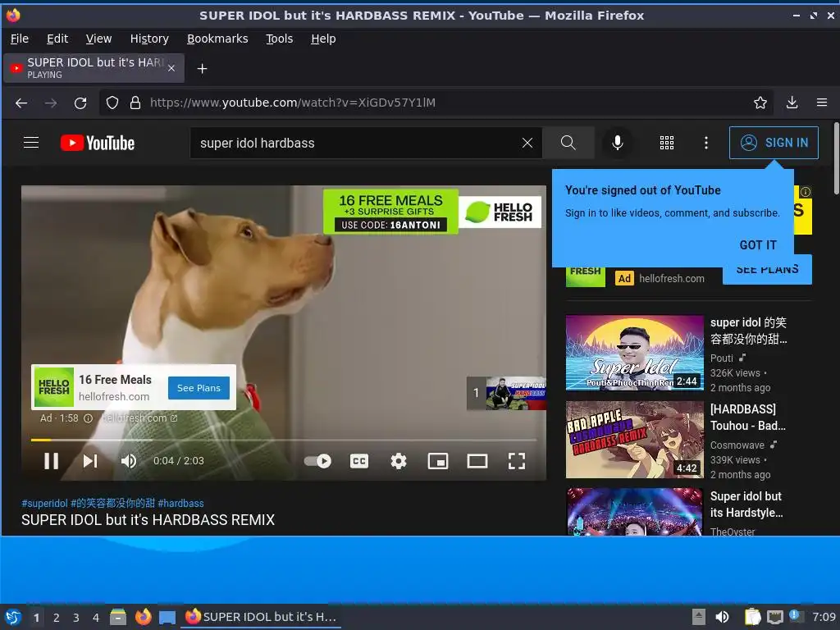The image size is (840, 630).
Task: Open the player settings gear
Action: (398, 461)
